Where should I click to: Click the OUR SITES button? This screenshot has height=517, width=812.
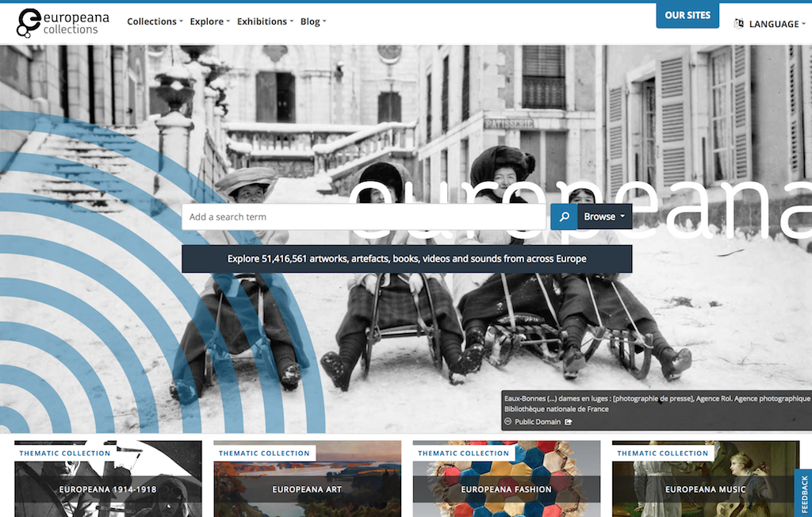click(x=687, y=15)
